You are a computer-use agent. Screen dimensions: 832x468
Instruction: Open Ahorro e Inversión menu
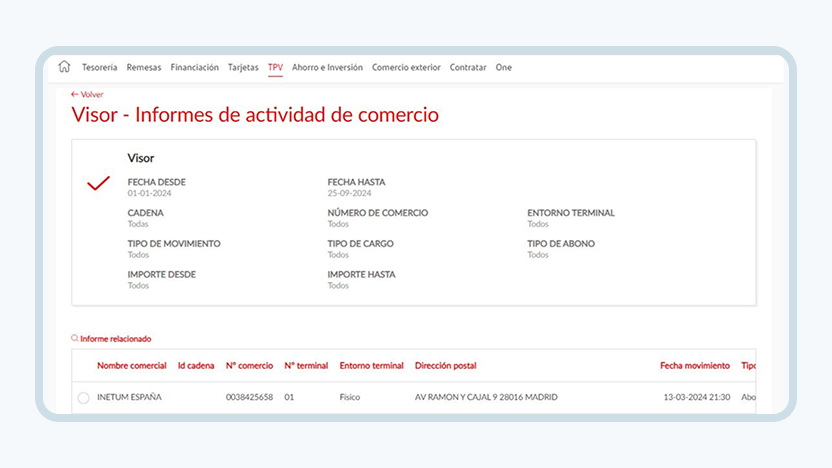(327, 67)
